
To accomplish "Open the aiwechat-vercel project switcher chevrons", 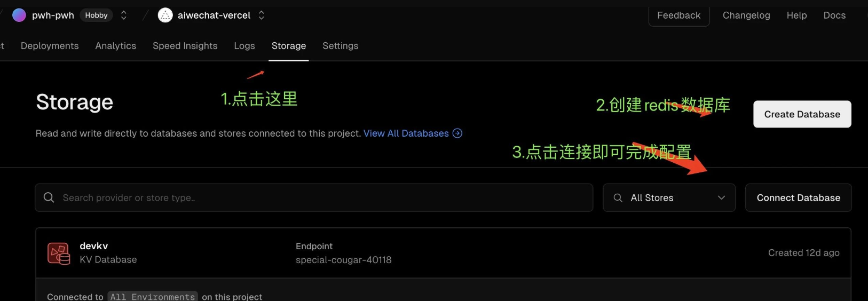I will (x=262, y=15).
